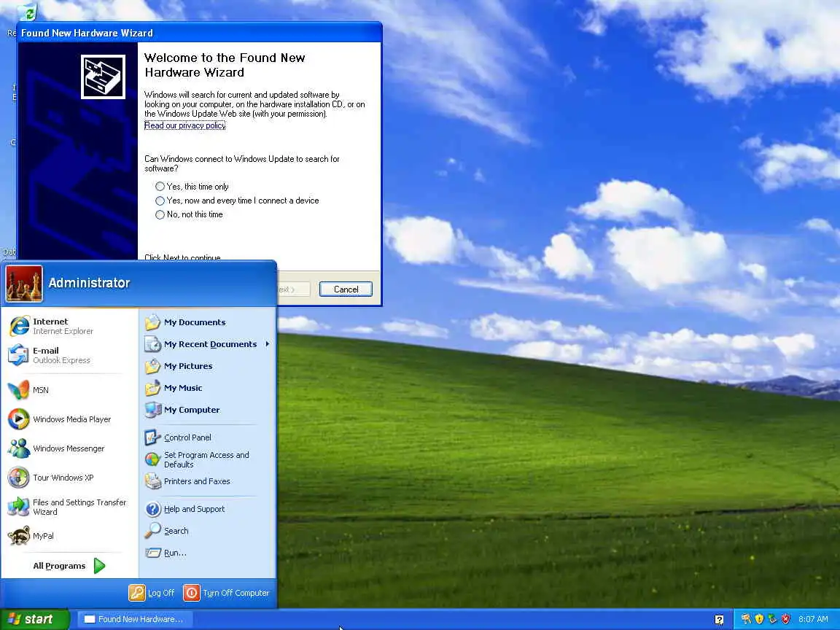Click the 8:07 AM clock
This screenshot has width=840, height=630.
(813, 619)
